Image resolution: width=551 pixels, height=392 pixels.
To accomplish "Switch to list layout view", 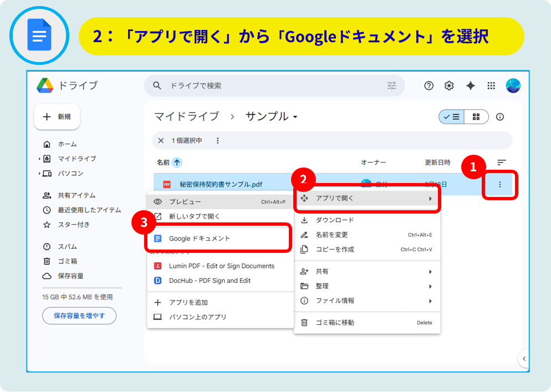I will click(452, 117).
